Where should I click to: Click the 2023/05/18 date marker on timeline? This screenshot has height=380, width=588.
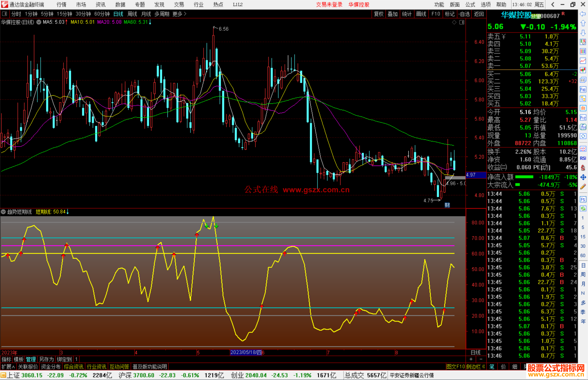[x=246, y=352]
